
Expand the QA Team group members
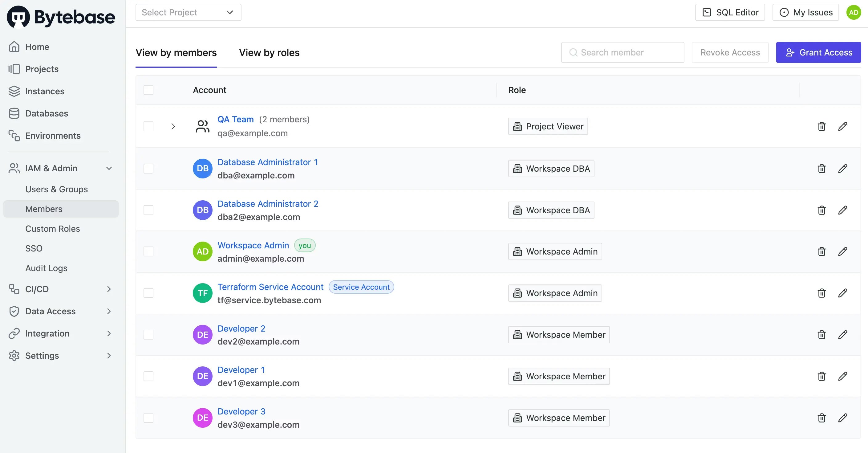click(x=173, y=126)
